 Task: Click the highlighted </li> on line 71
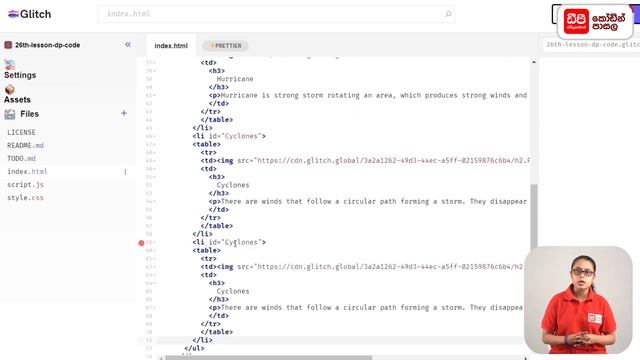202,340
